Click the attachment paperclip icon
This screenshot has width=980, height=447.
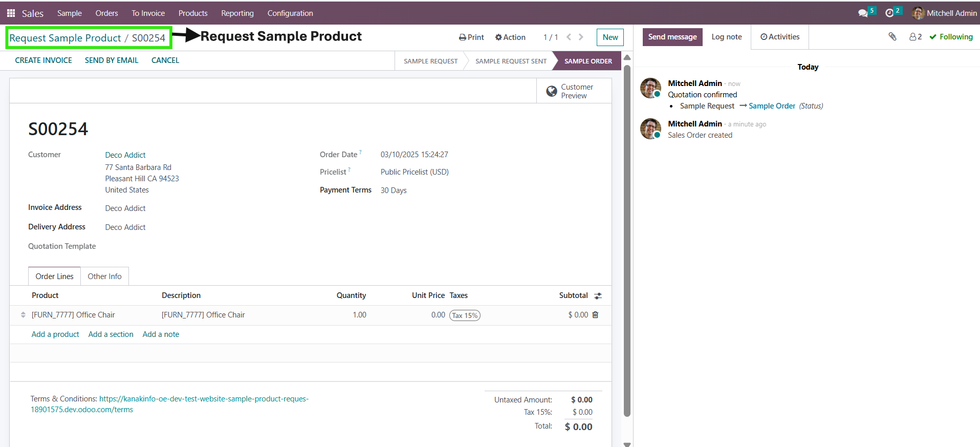(x=892, y=37)
